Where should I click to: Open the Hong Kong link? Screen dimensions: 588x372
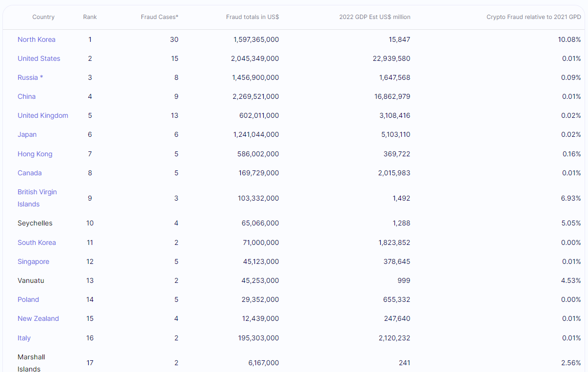click(35, 154)
